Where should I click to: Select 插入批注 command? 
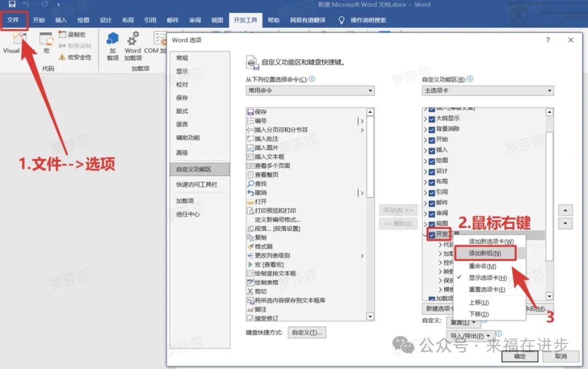coord(262,139)
